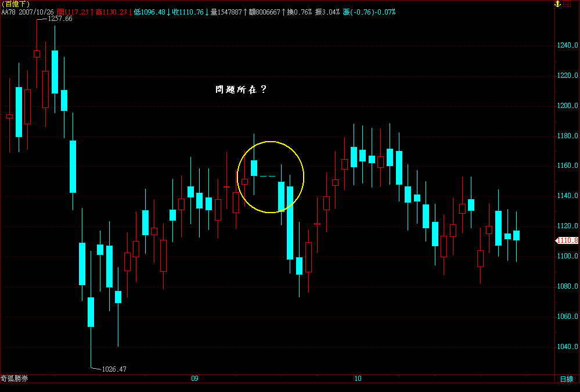
Task: Click the 日線 period label
Action: coord(566,379)
